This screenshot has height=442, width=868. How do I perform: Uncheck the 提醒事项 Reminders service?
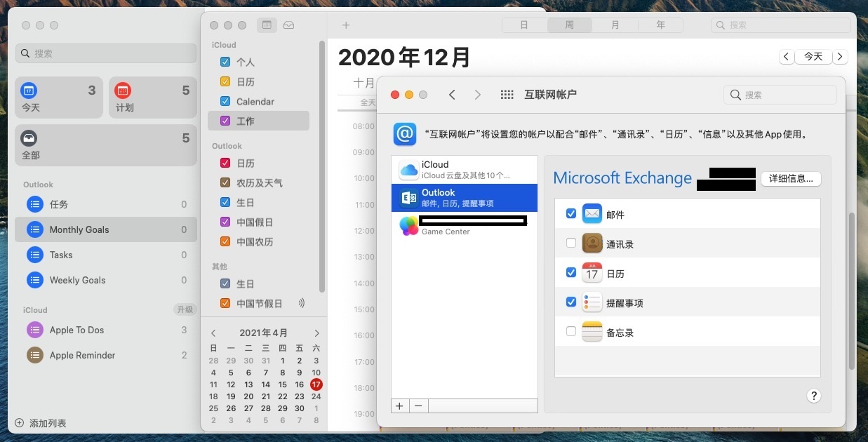(x=571, y=302)
